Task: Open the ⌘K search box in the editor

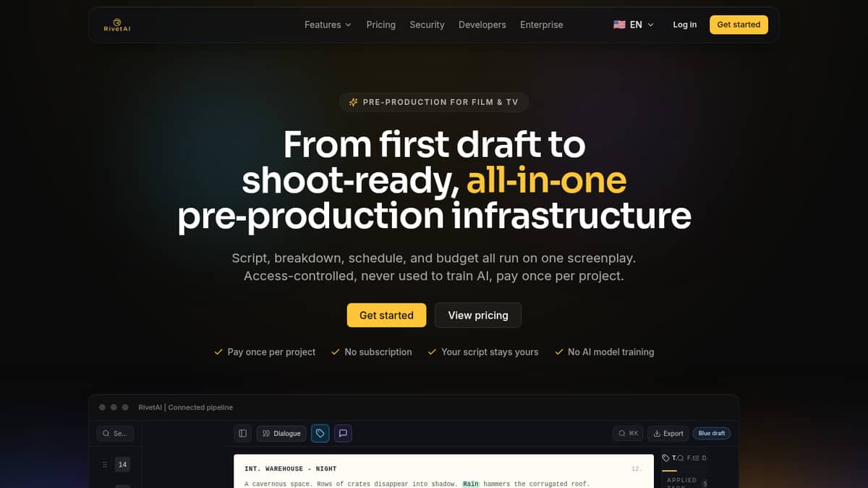Action: (628, 433)
